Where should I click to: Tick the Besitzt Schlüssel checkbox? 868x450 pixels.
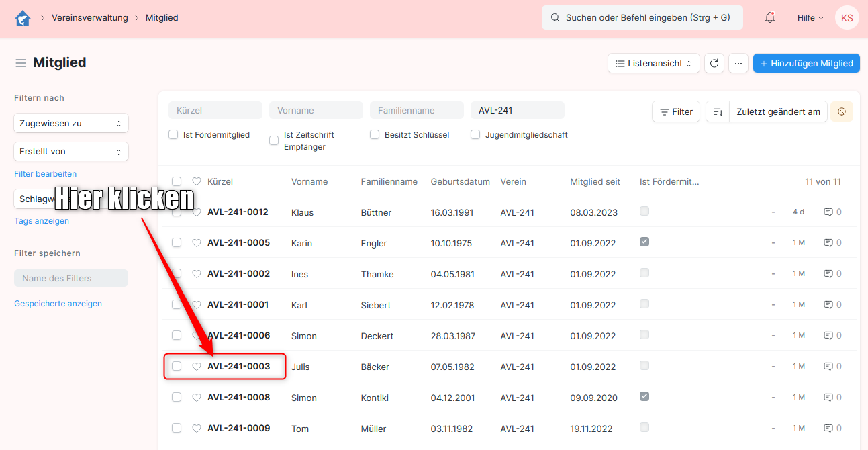375,135
